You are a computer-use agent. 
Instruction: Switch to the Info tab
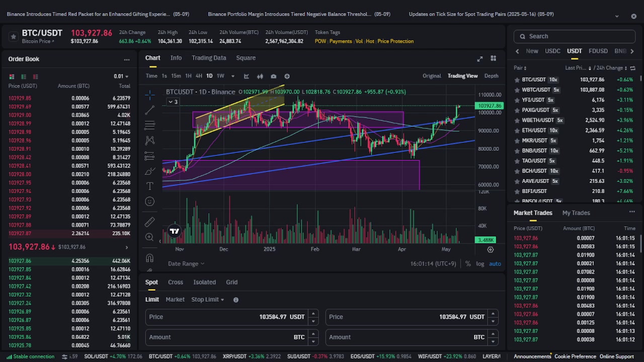[176, 58]
